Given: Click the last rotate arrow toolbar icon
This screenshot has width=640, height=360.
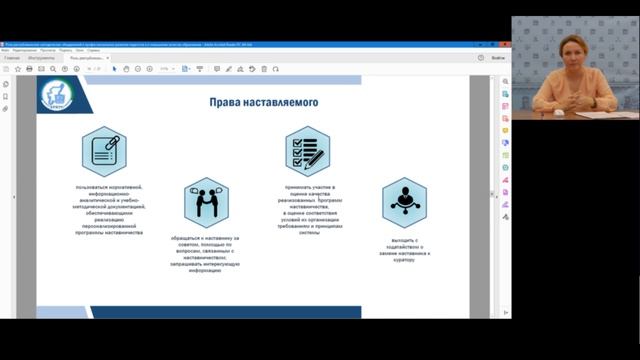Looking at the screenshot, I should 276,69.
